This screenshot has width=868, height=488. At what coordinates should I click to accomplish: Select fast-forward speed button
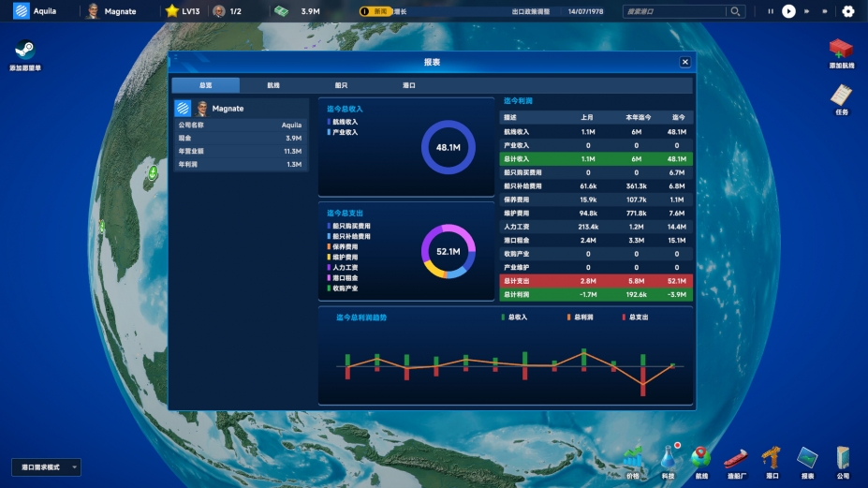tap(806, 11)
